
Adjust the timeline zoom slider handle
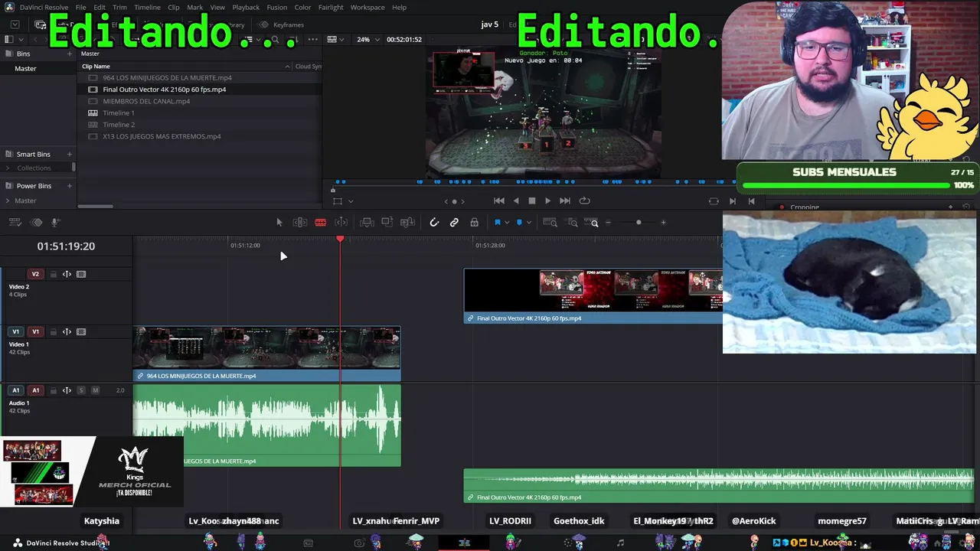tap(639, 223)
